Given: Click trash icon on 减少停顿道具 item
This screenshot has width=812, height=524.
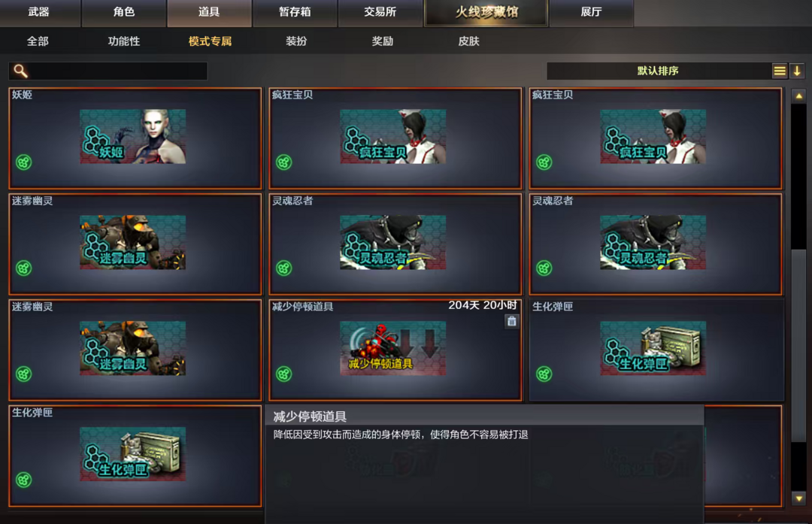Looking at the screenshot, I should coord(512,322).
